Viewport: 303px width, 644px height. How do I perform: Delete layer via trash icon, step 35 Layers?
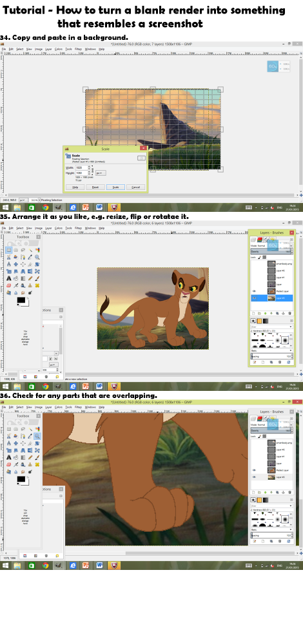coord(290,314)
